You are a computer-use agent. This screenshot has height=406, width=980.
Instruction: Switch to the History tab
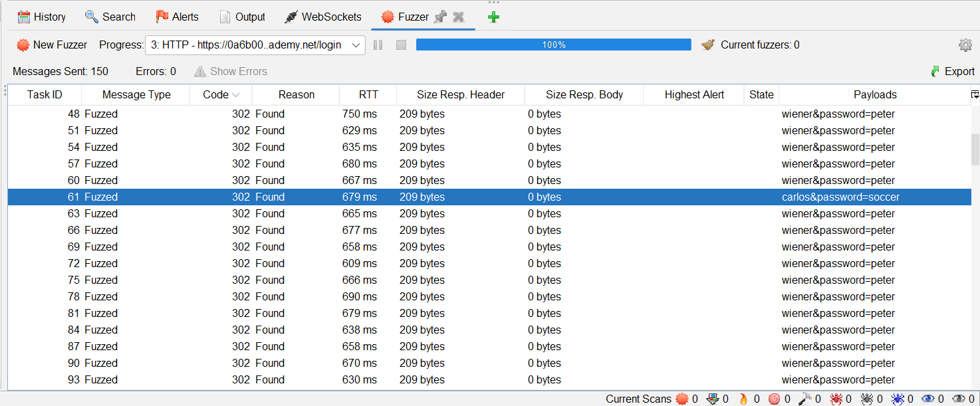pos(41,17)
